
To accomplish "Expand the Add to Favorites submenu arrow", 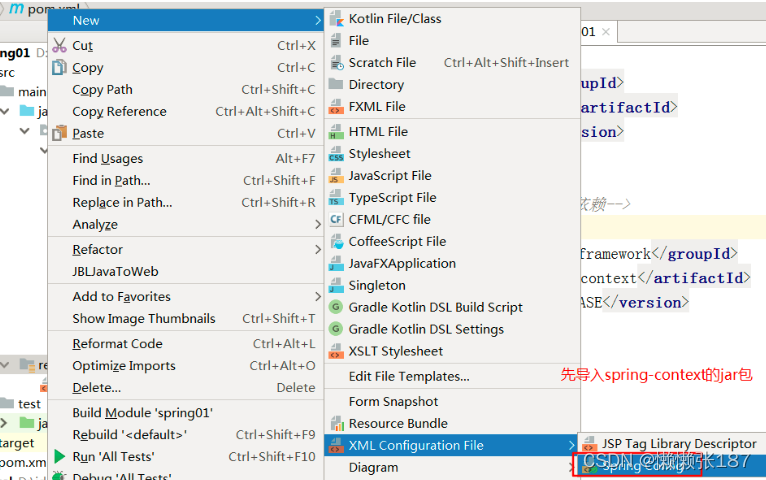I will coord(318,296).
